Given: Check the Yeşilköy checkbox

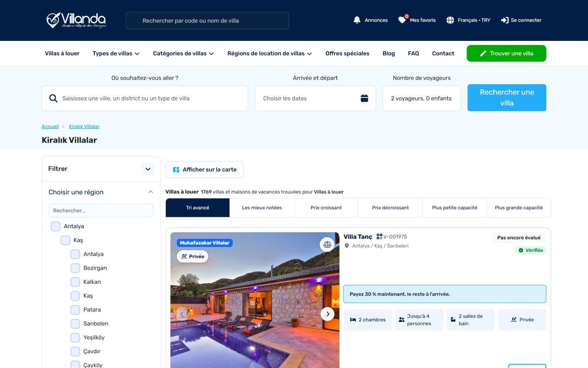Looking at the screenshot, I should pyautogui.click(x=75, y=338).
